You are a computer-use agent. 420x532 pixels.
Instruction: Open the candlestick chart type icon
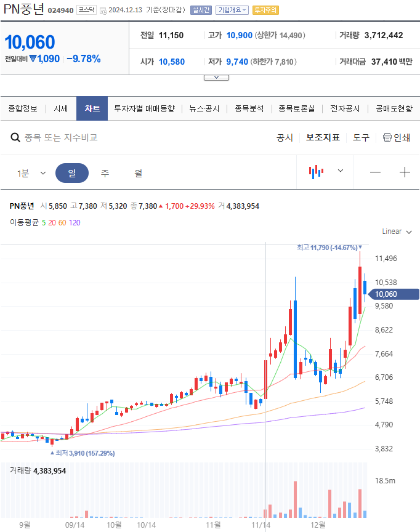[316, 172]
